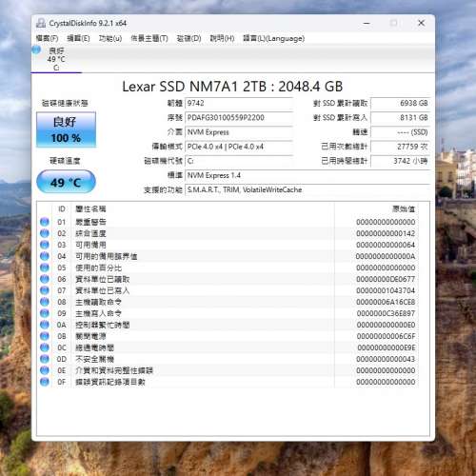This screenshot has width=476, height=476.
Task: Click power on count value 27759 次
Action: click(401, 147)
